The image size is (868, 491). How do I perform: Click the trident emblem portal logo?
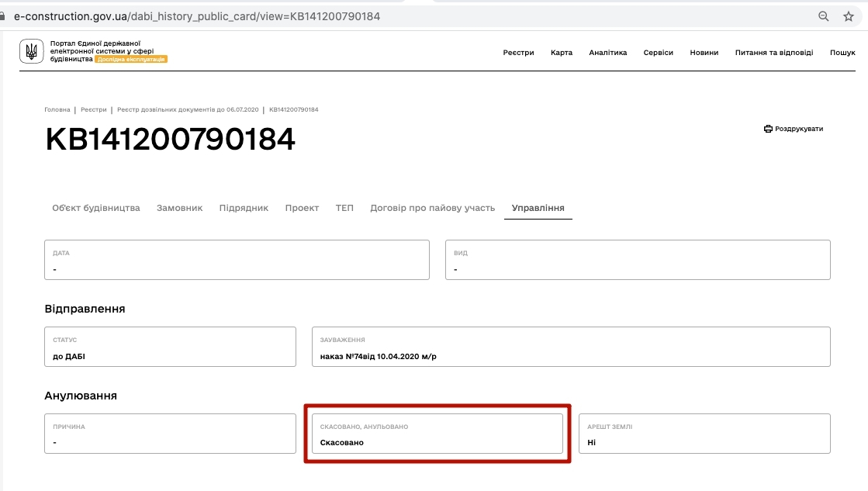tap(32, 51)
